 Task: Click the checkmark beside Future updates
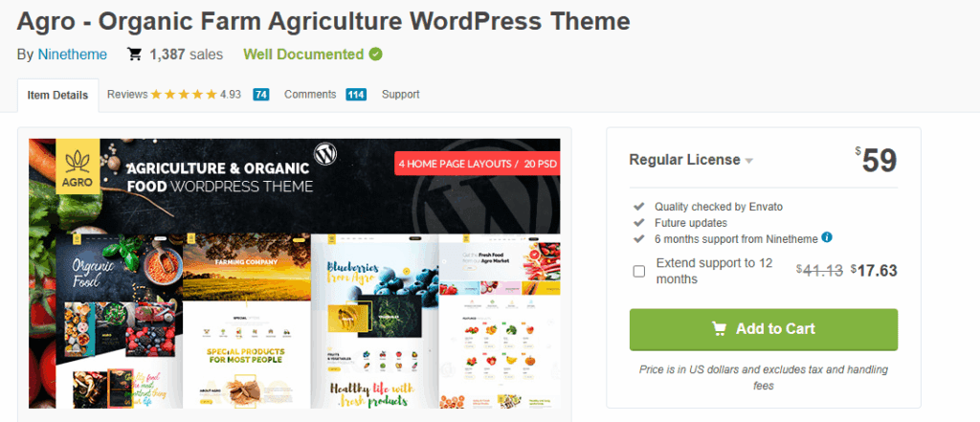(638, 222)
